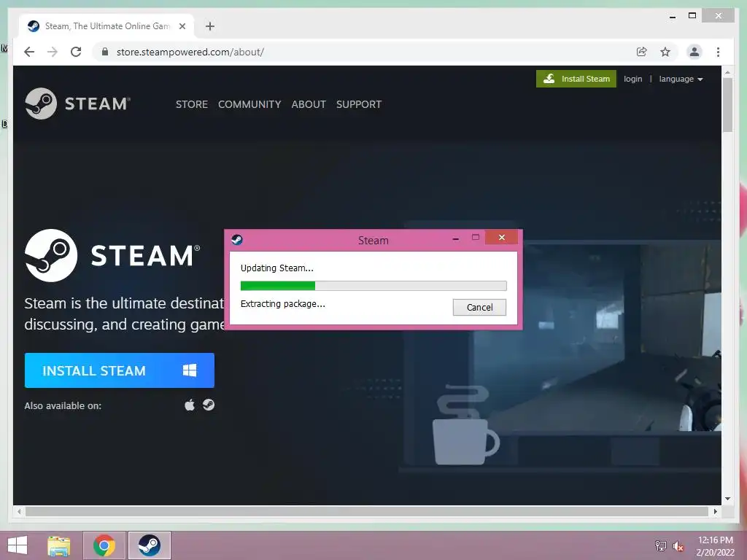Click the login link
Image resolution: width=747 pixels, height=560 pixels.
tap(632, 79)
